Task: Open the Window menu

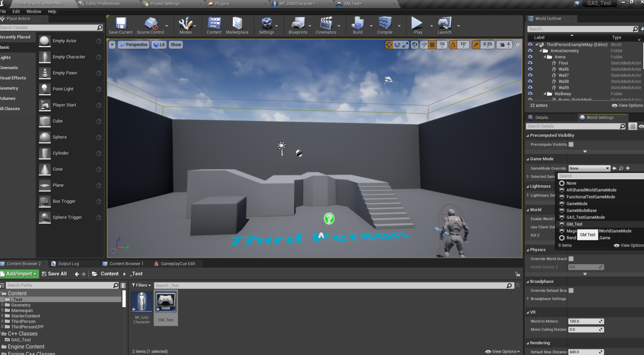Action: [34, 11]
